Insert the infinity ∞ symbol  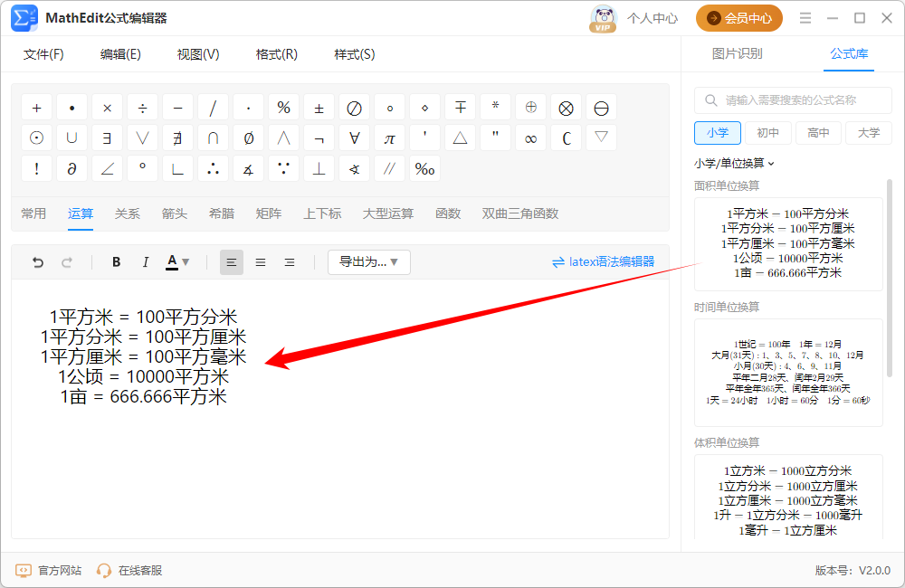point(530,138)
